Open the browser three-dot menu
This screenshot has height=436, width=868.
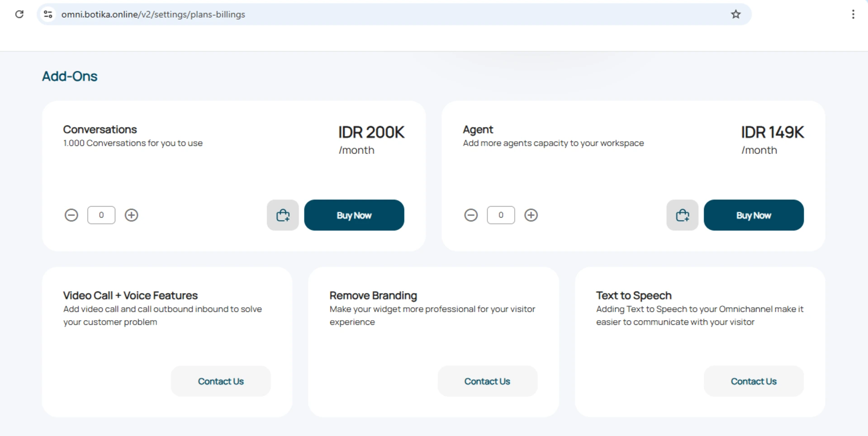tap(853, 14)
